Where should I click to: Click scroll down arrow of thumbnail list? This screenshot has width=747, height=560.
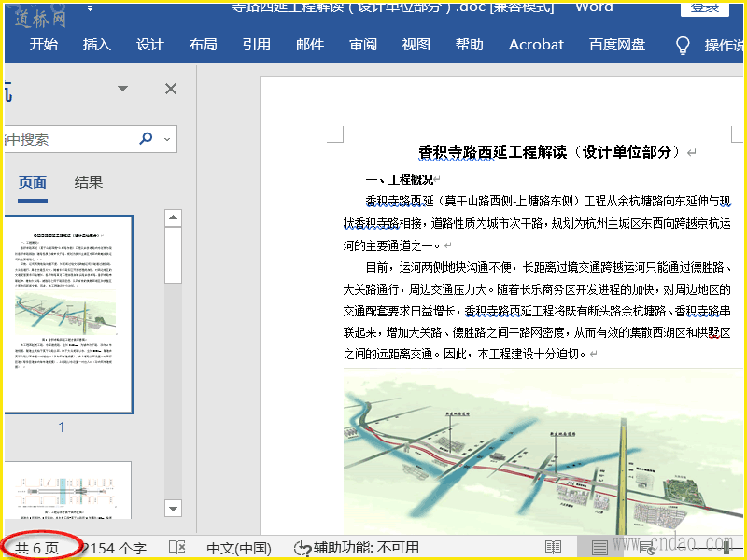[x=172, y=508]
